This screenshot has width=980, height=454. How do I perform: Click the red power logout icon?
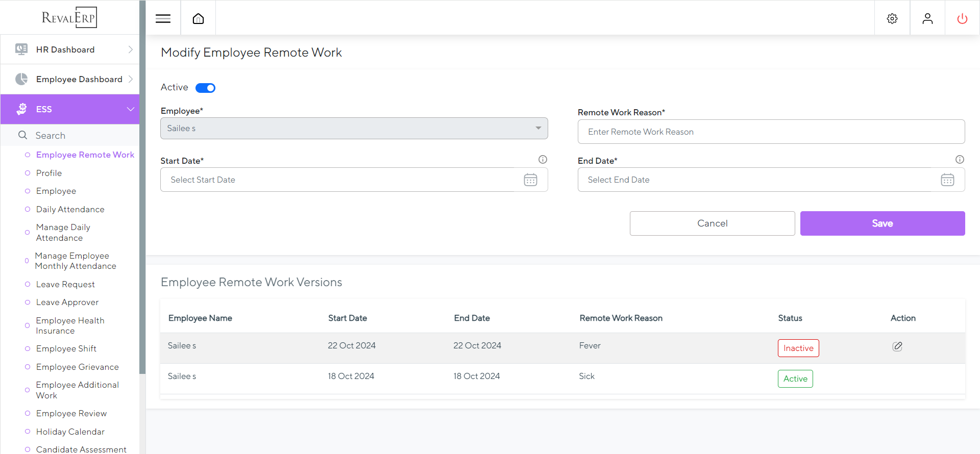pyautogui.click(x=962, y=19)
